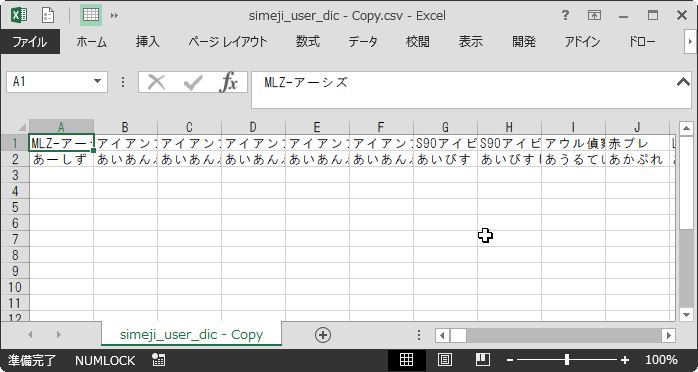This screenshot has width=698, height=372.
Task: Select row 10 header
Action: (15, 287)
